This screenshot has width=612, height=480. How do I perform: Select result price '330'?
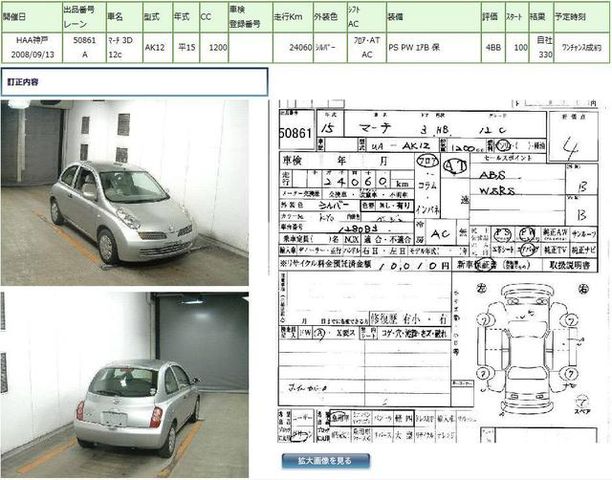pos(545,55)
